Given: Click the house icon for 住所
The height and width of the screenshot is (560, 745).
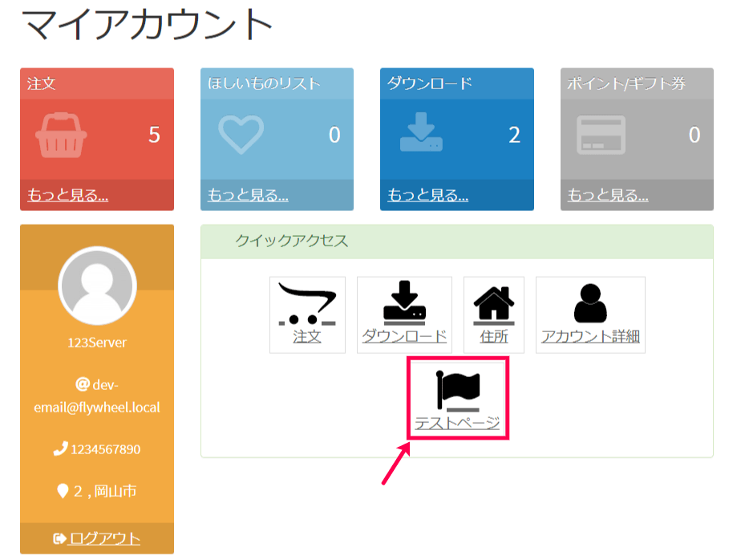Looking at the screenshot, I should pos(494,305).
